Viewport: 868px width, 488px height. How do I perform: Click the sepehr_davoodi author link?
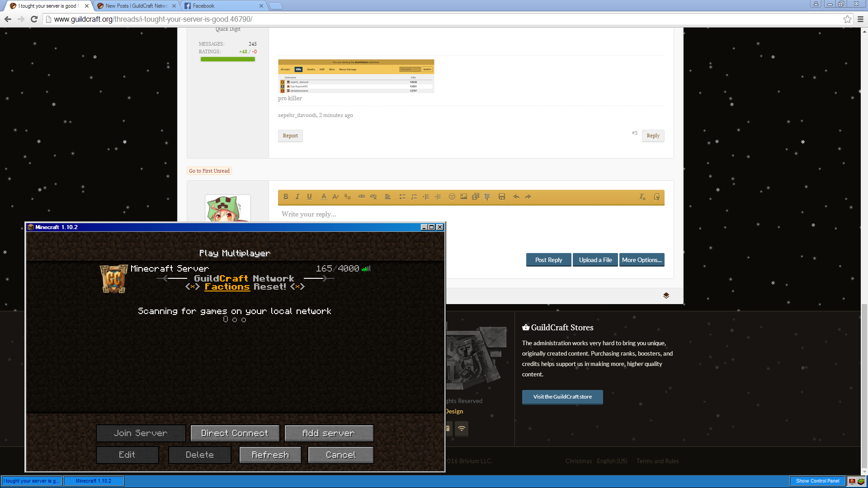point(297,115)
